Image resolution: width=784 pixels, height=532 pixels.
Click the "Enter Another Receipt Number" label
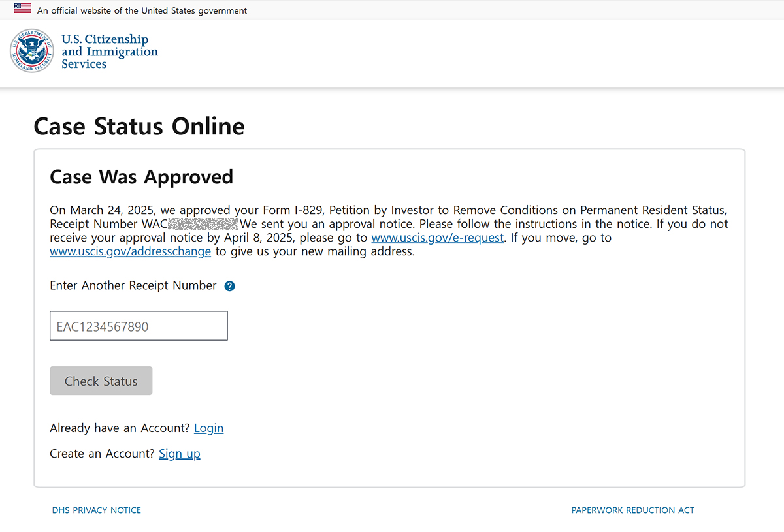click(133, 285)
